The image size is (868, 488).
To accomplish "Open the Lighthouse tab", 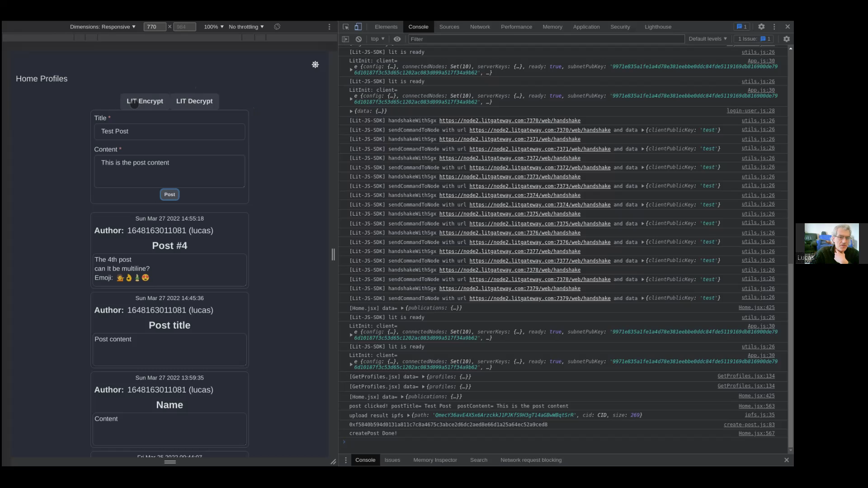I will [658, 27].
